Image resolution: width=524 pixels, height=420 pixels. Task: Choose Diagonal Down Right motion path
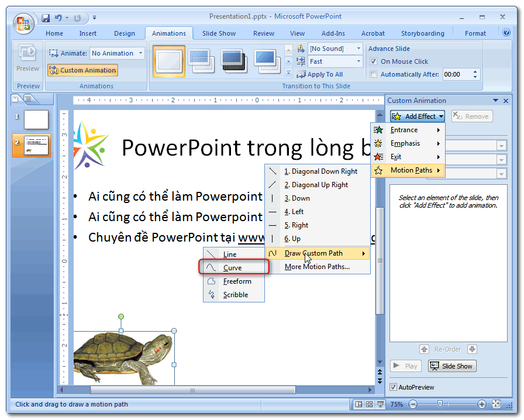tap(318, 171)
